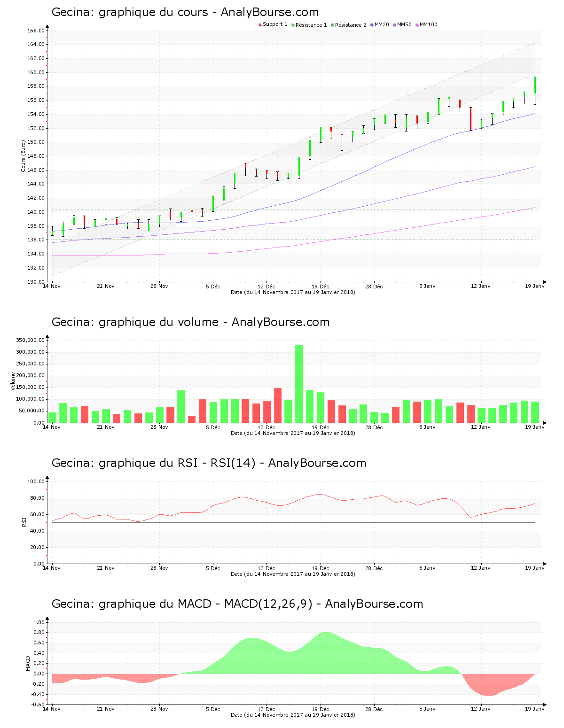The height and width of the screenshot is (728, 564).
Task: Click the 40.00 tick on RSI axis
Action: point(37,531)
